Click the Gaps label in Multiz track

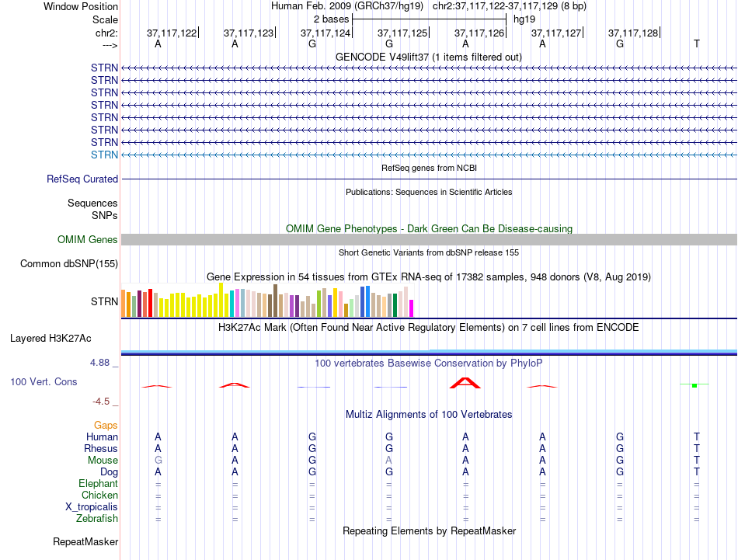point(106,425)
